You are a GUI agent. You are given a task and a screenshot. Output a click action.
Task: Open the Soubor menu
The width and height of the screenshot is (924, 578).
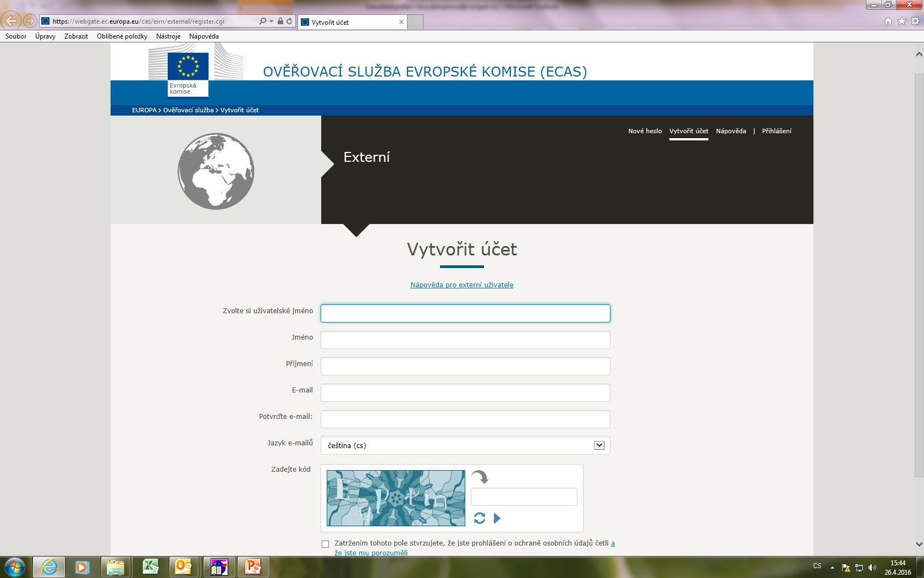click(x=16, y=36)
